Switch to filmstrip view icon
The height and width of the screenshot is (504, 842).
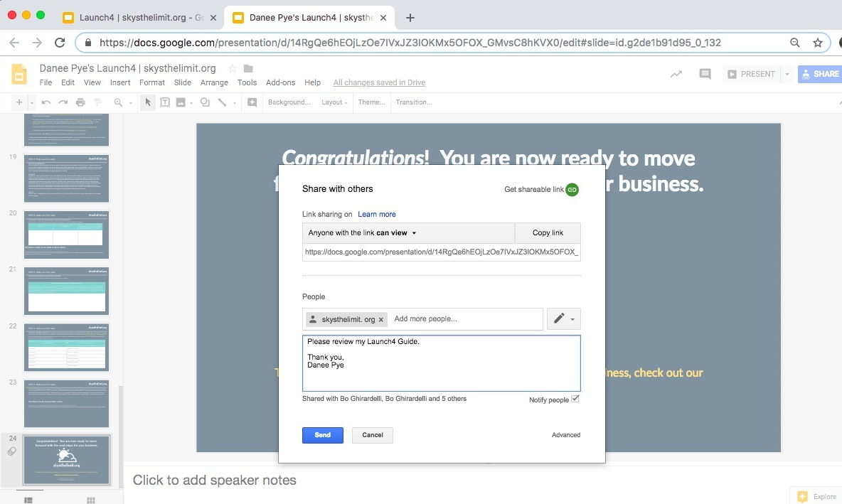28,500
